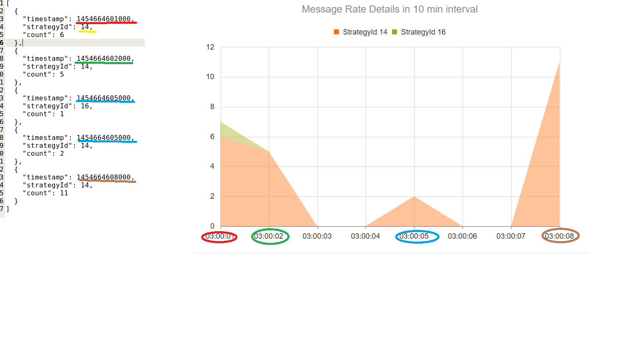Click the orange peak at 03:00:05
The width and height of the screenshot is (641, 364).
(414, 197)
